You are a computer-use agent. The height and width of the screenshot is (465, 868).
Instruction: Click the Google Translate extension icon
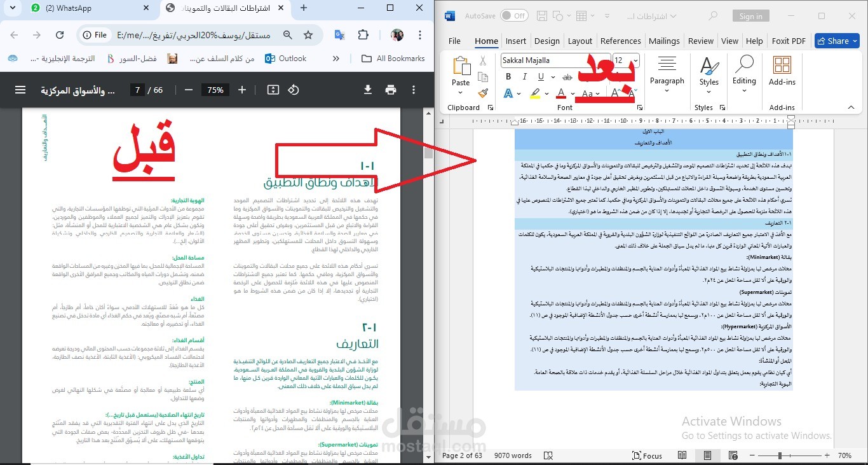[340, 35]
